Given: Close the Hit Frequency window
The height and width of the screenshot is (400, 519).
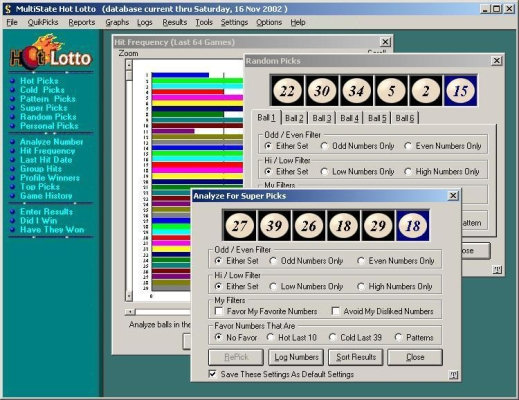Looking at the screenshot, I should 385,42.
